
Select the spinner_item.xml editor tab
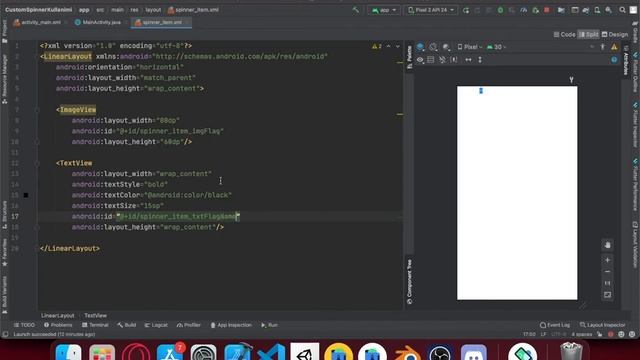(161, 22)
